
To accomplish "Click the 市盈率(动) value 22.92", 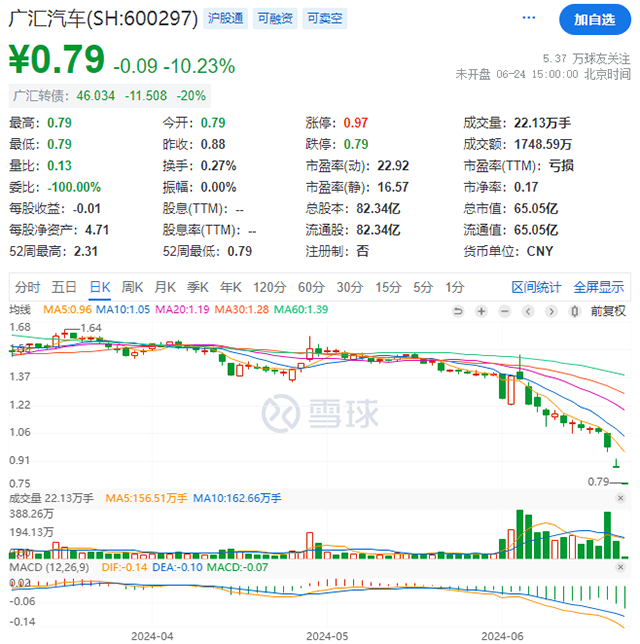I will tap(393, 166).
